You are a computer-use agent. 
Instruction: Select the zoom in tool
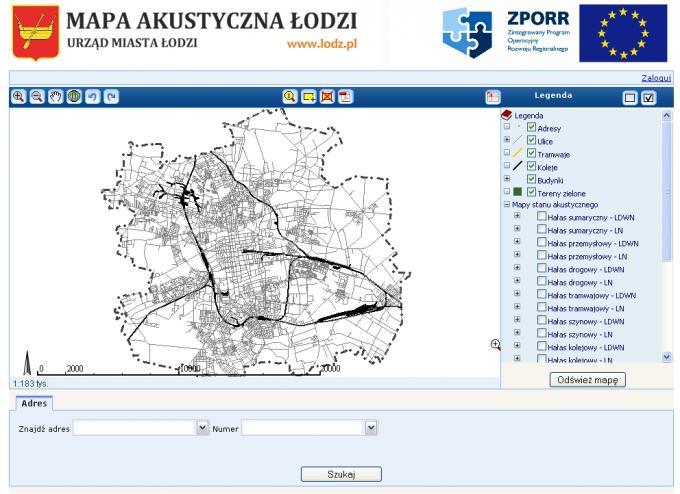pyautogui.click(x=18, y=97)
